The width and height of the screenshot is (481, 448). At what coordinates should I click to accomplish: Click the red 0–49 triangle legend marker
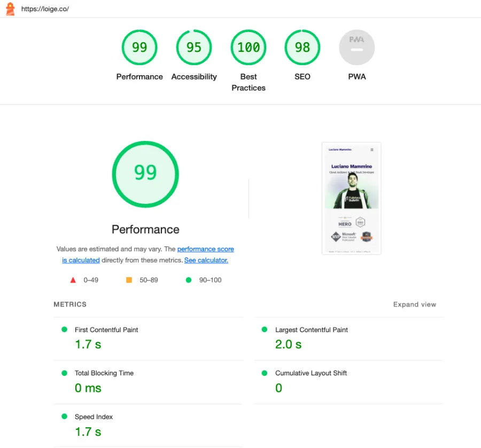coord(73,279)
